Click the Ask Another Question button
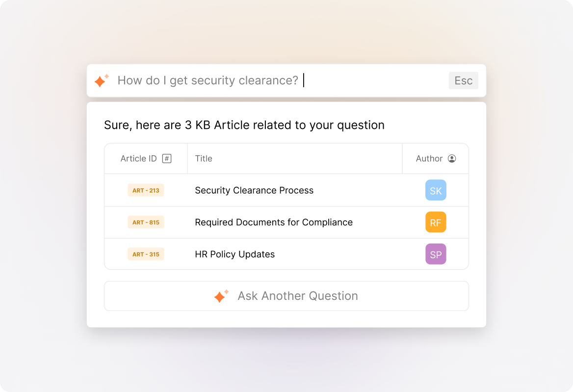The height and width of the screenshot is (392, 573). (286, 295)
